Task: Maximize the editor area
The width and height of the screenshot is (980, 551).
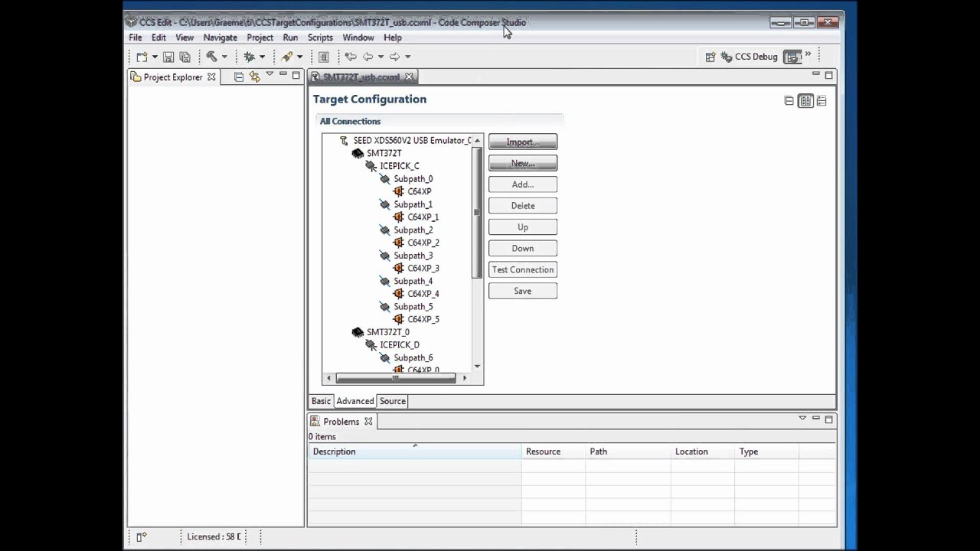Action: [828, 75]
